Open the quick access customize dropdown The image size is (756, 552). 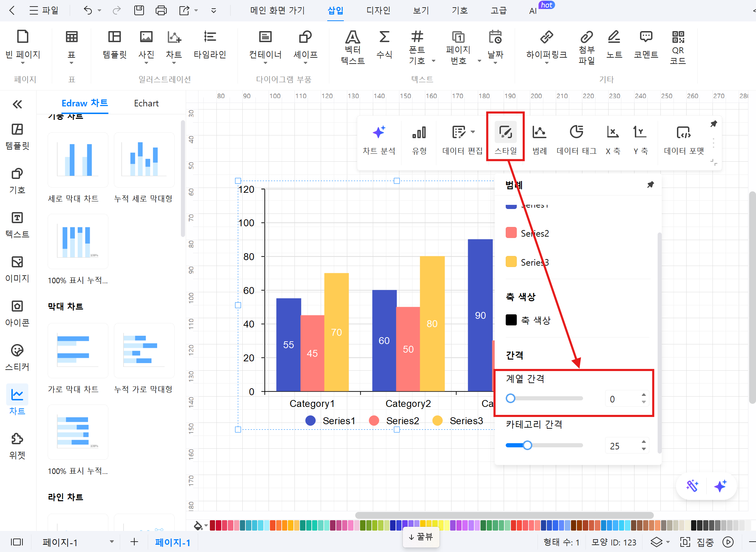point(214,11)
